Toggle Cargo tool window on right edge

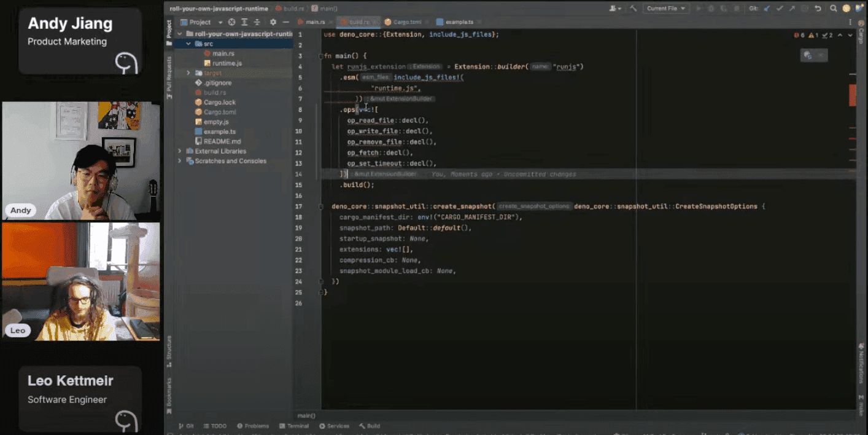pyautogui.click(x=861, y=32)
